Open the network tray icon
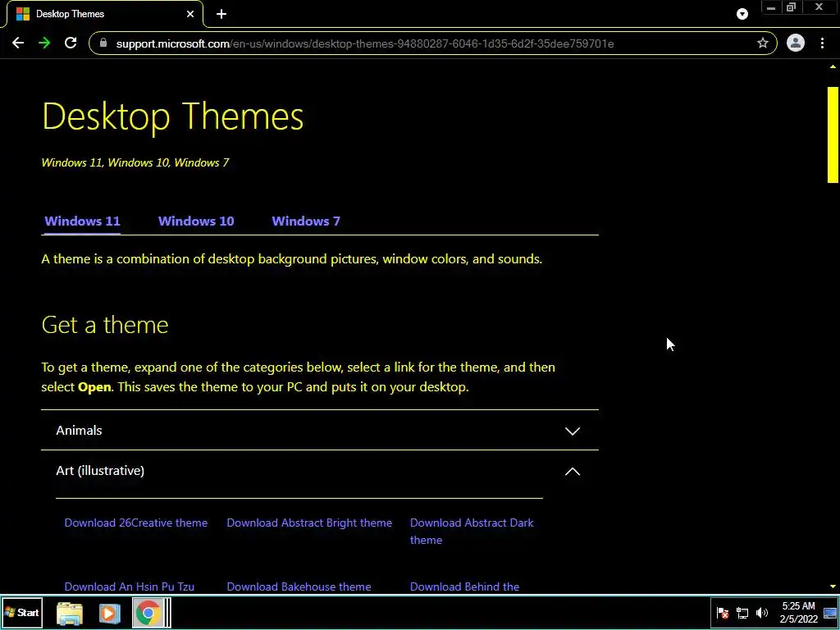Viewport: 840px width, 630px height. pos(742,613)
